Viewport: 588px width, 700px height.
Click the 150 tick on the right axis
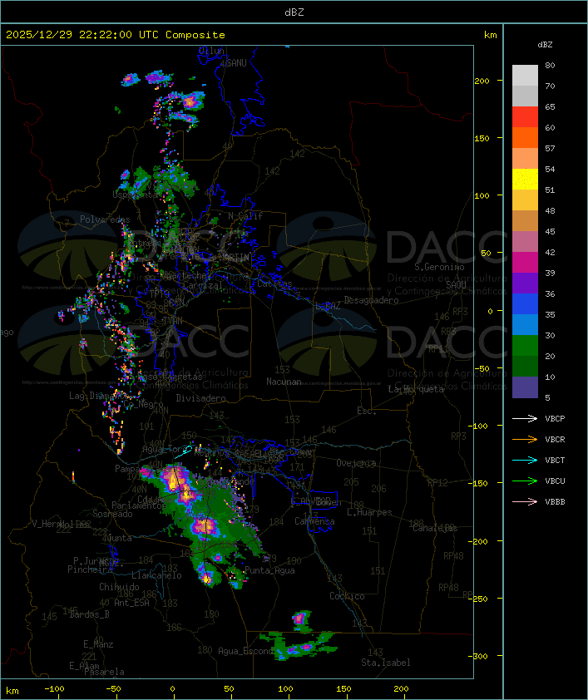[x=482, y=138]
